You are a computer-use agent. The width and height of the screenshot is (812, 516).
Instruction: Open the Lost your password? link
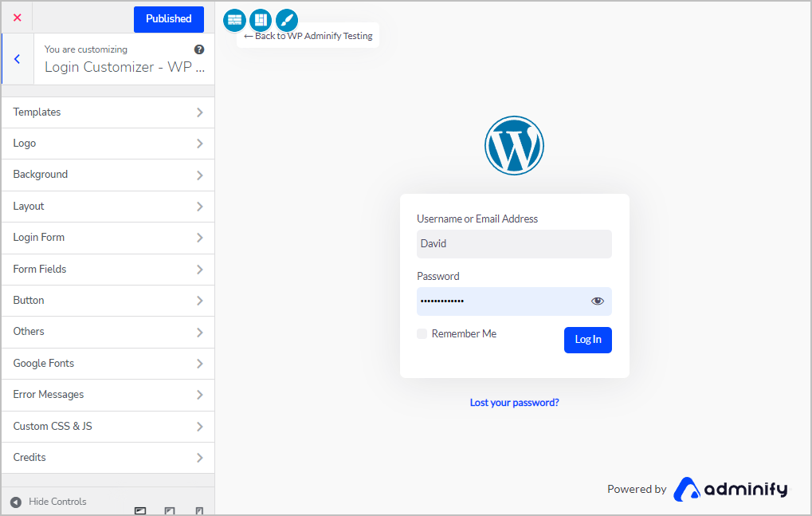click(x=514, y=403)
